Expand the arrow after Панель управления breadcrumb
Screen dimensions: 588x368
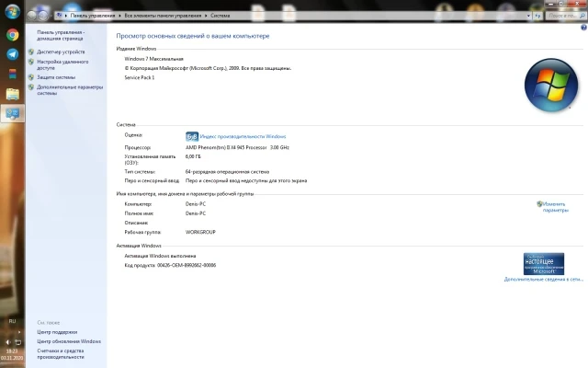120,16
